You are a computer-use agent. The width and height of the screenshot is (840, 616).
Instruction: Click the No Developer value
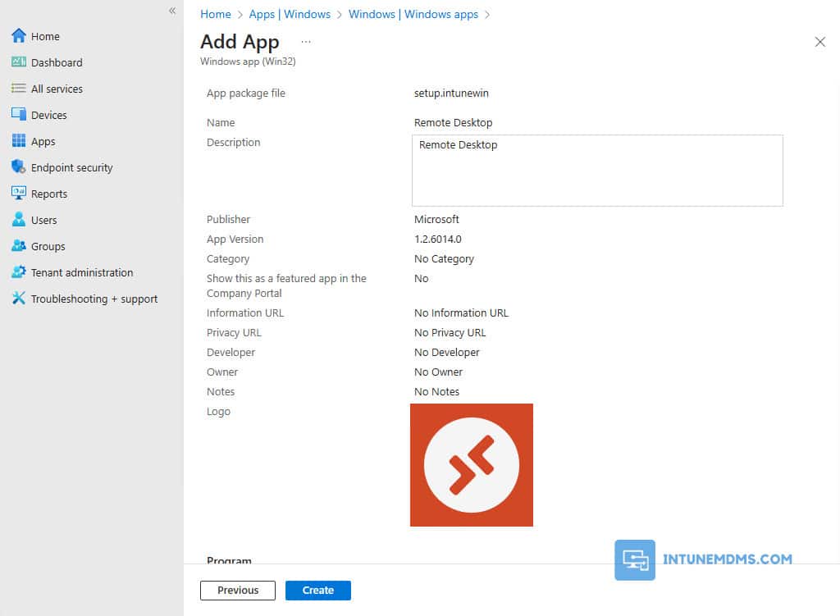tap(447, 353)
